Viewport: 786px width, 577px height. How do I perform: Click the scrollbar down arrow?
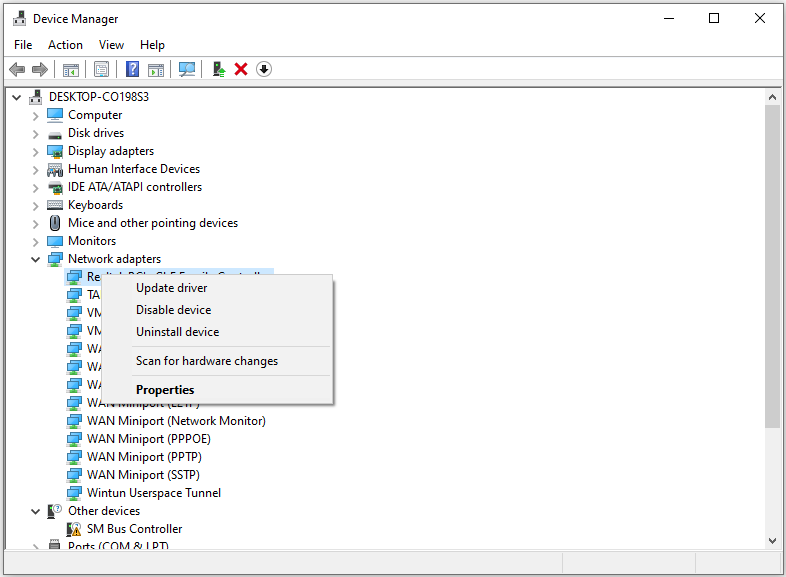pos(772,541)
